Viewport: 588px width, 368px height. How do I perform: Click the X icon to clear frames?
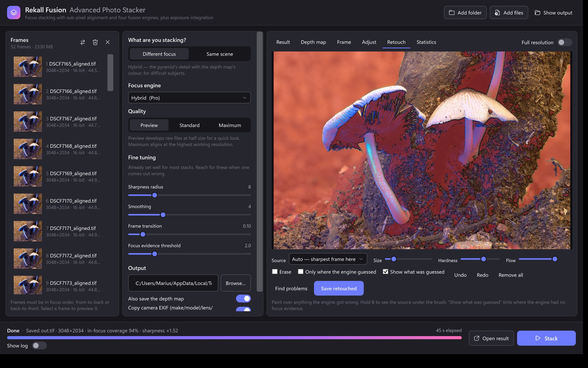[x=108, y=42]
